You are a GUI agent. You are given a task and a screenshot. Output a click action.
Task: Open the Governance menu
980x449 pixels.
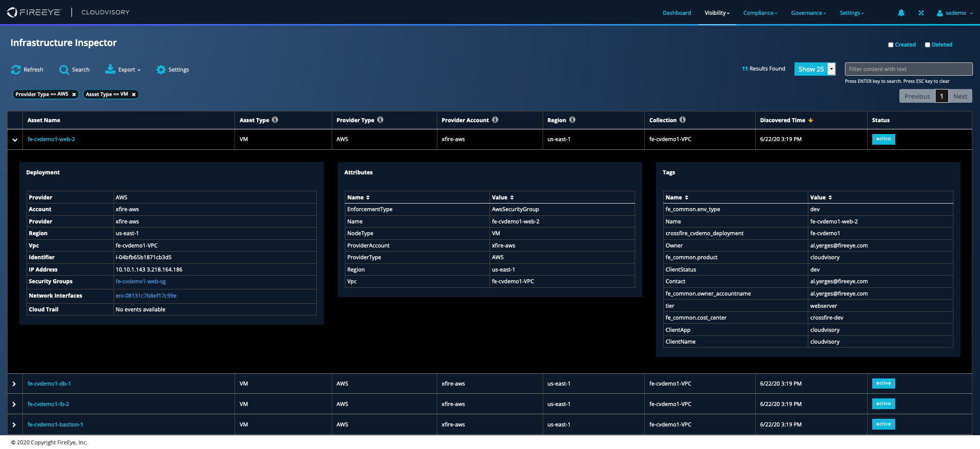pos(808,13)
